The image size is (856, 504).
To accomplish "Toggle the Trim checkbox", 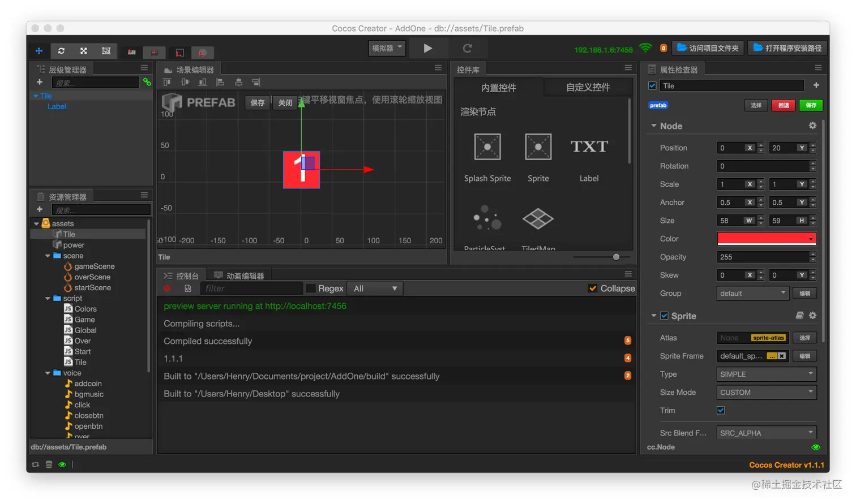I will [721, 410].
